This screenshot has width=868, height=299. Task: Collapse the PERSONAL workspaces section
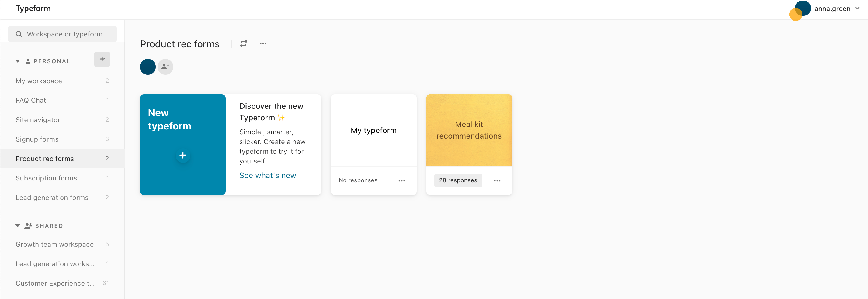pos(17,61)
